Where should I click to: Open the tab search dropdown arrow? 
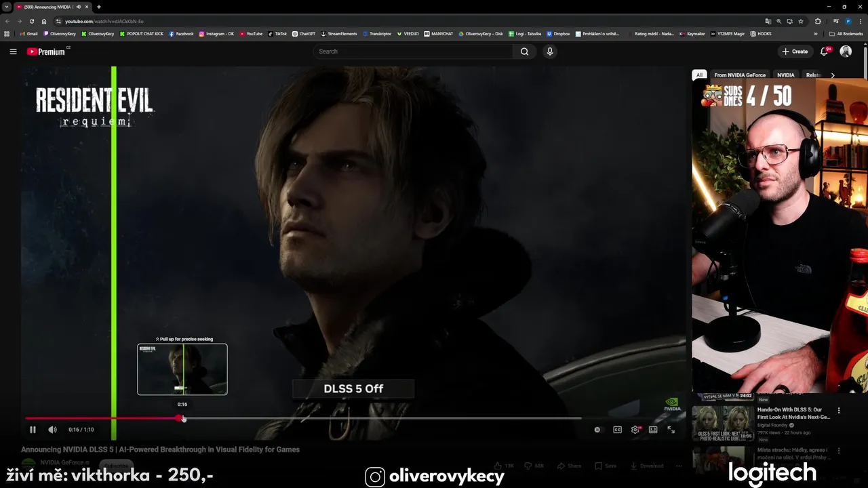tap(6, 7)
